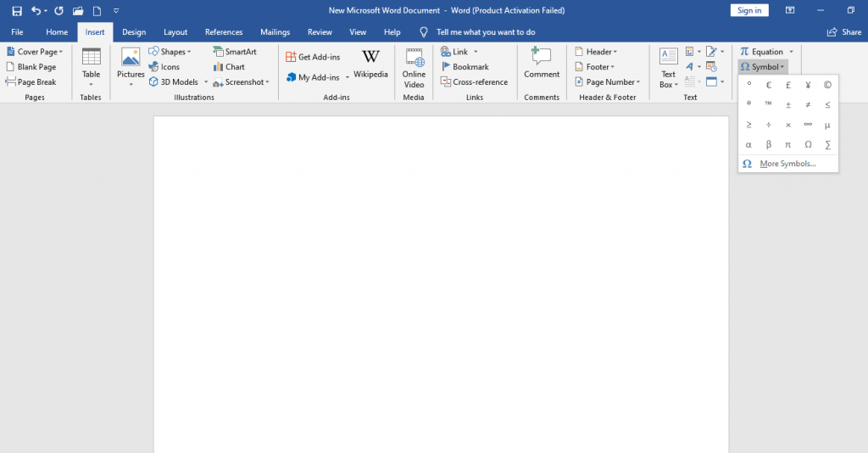
Task: Expand the Page Number dropdown
Action: point(606,82)
